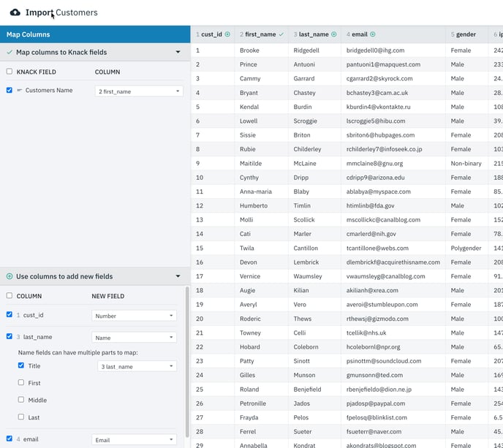Click the last_name column header
This screenshot has height=448, width=503.
(314, 34)
